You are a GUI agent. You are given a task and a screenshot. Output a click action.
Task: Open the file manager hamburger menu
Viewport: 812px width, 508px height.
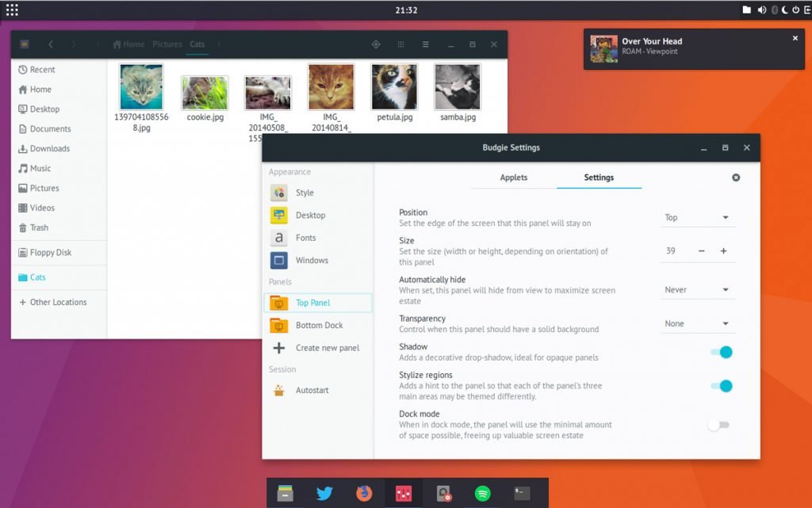426,44
